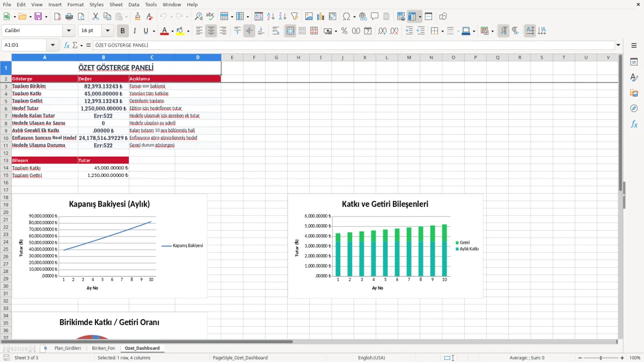This screenshot has width=644, height=362.
Task: Expand Name Box dropdown
Action: coord(53,46)
